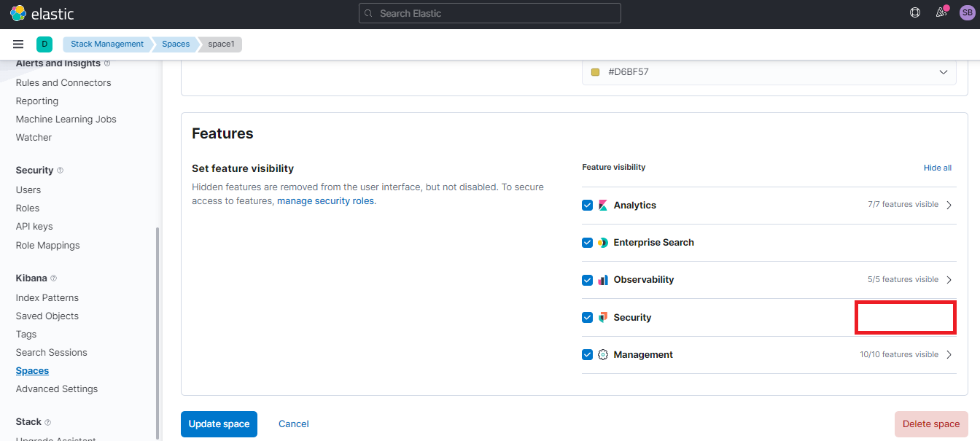The width and height of the screenshot is (980, 441).
Task: Go to Spaces breadcrumb
Action: point(176,44)
